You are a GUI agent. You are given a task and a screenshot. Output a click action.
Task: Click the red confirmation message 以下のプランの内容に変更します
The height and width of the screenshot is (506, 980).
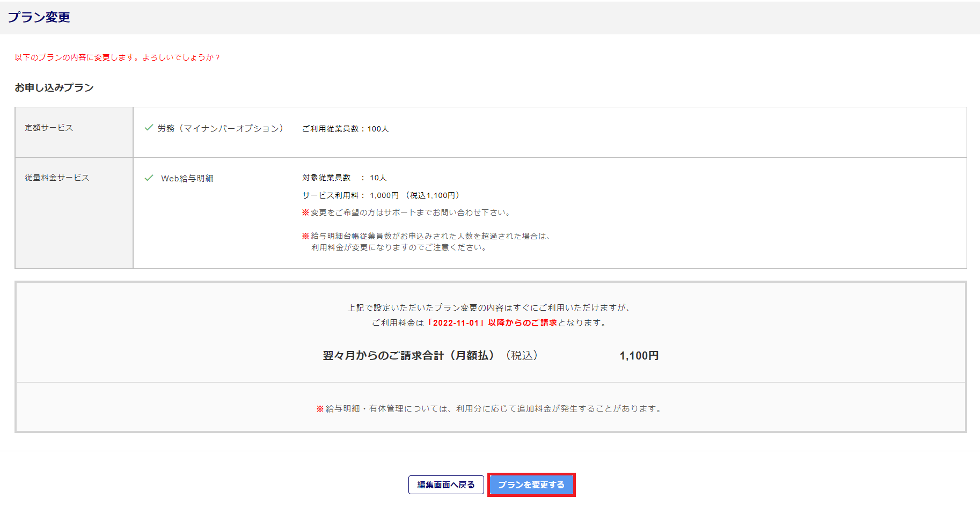pos(117,57)
